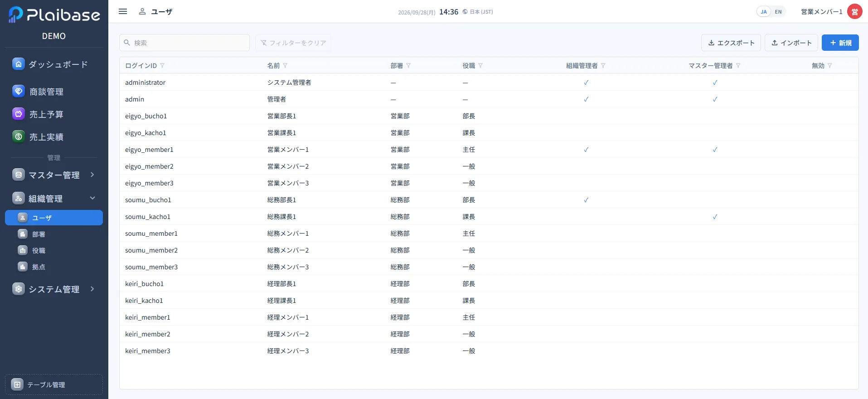Filter the 無効 column
The height and width of the screenshot is (399, 868).
pos(830,66)
